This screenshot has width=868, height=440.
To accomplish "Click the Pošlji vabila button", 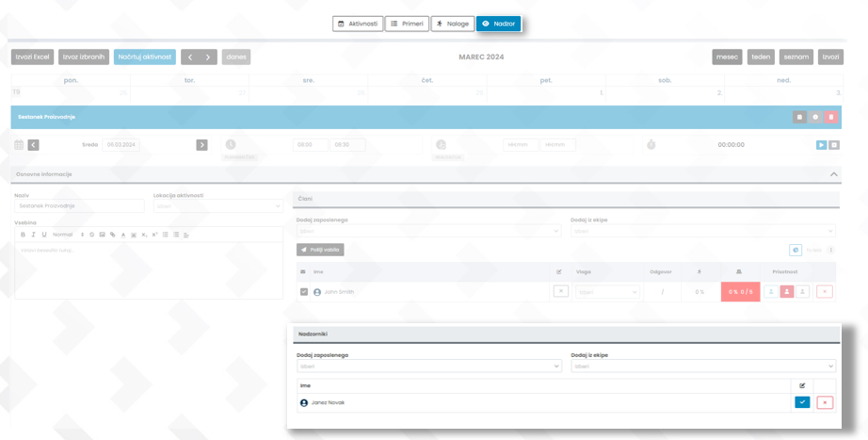I will [320, 250].
